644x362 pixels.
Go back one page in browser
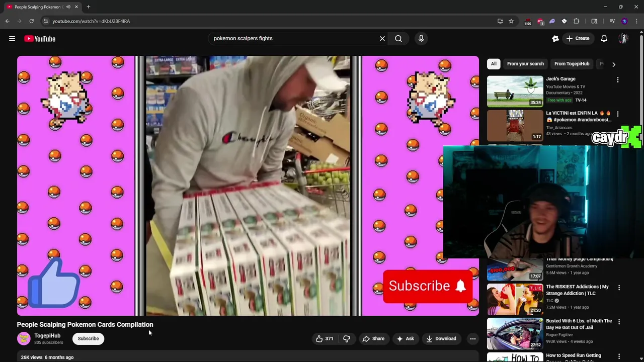point(8,21)
